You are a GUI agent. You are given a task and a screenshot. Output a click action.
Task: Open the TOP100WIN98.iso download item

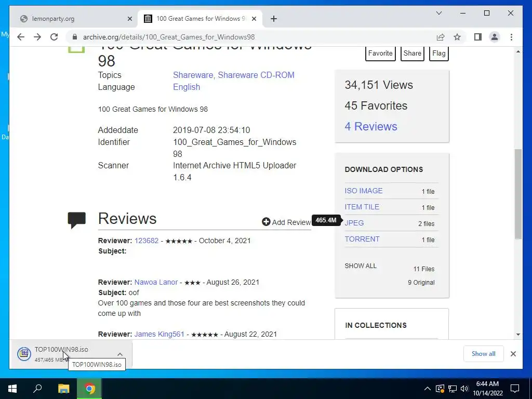point(61,354)
